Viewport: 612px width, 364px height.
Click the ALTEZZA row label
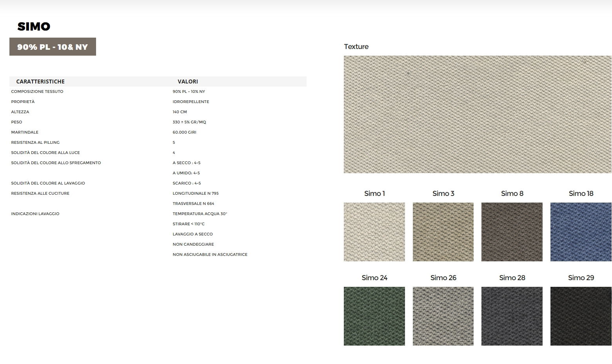[20, 112]
